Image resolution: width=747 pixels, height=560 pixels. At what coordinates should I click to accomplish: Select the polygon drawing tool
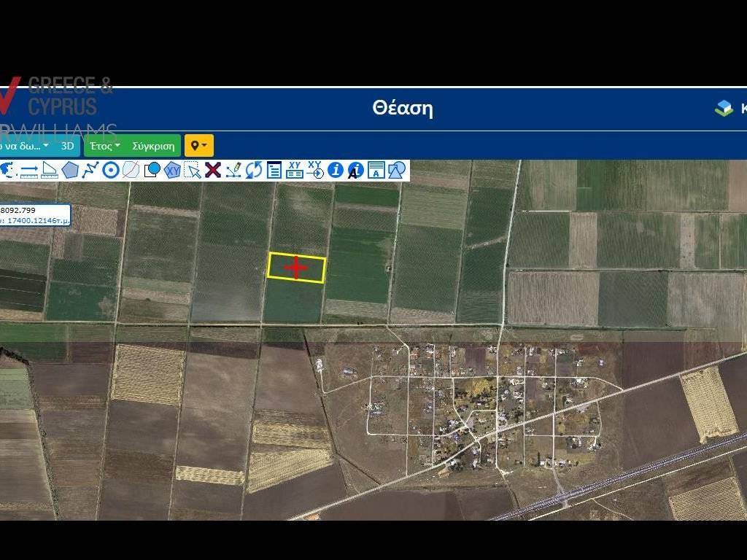pyautogui.click(x=70, y=171)
